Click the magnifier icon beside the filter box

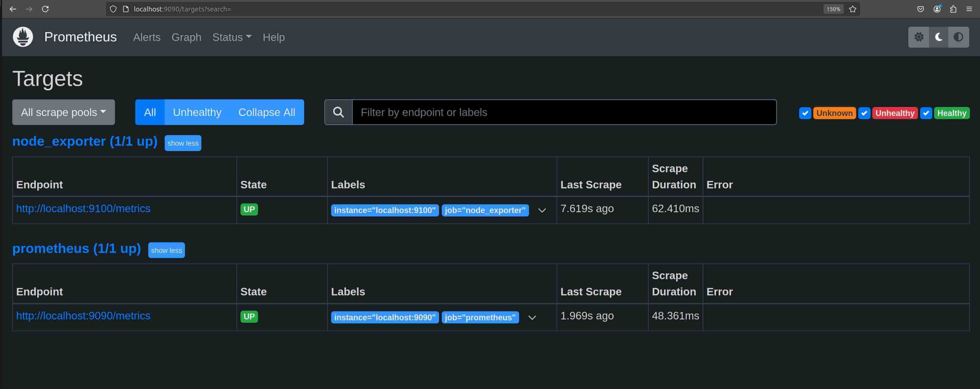tap(338, 112)
